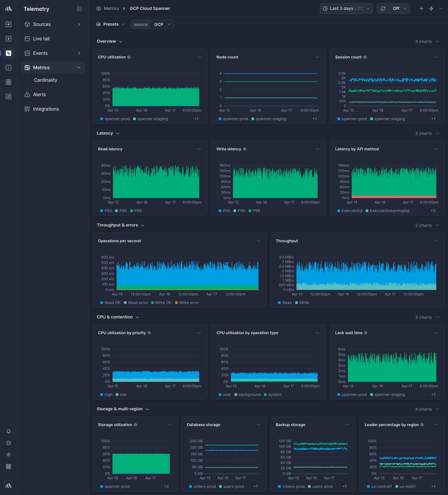The height and width of the screenshot is (495, 448).
Task: Click the Metrics breadcrumb link
Action: tap(111, 8)
